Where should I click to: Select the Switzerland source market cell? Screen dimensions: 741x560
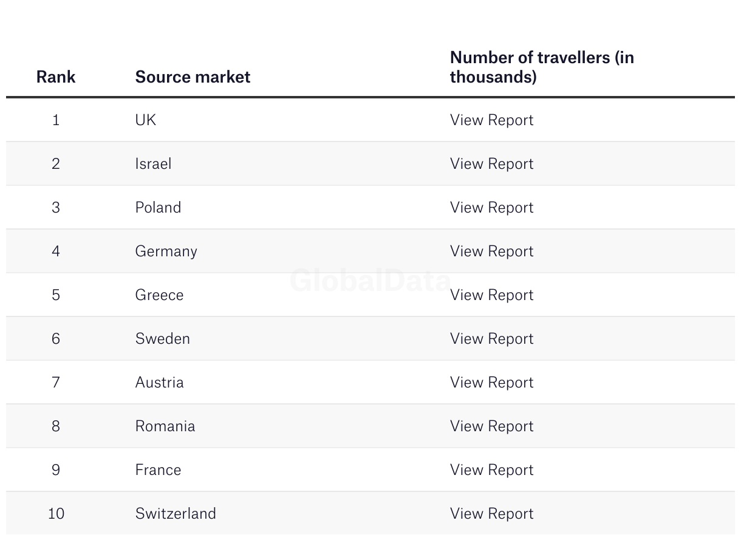click(176, 514)
